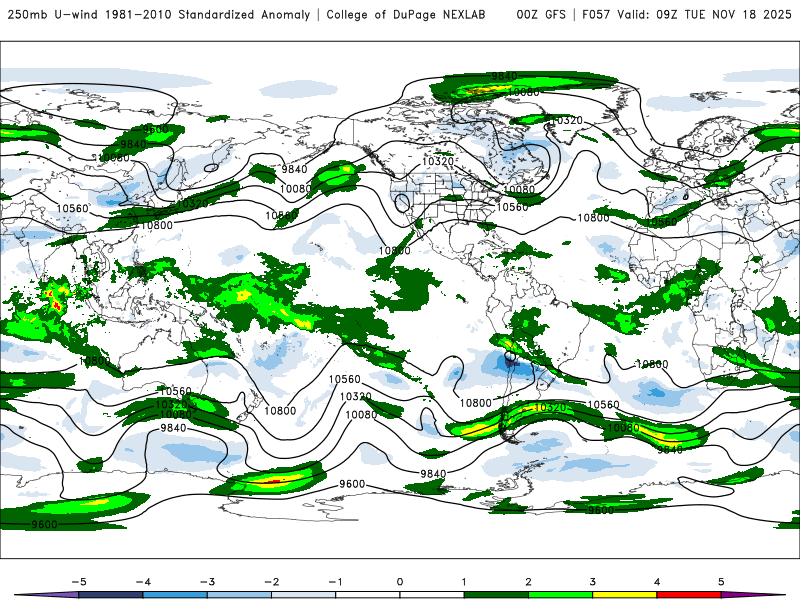Screen dimensions: 800x600
Task: Click the colorbar tick label "5"
Action: click(x=721, y=582)
